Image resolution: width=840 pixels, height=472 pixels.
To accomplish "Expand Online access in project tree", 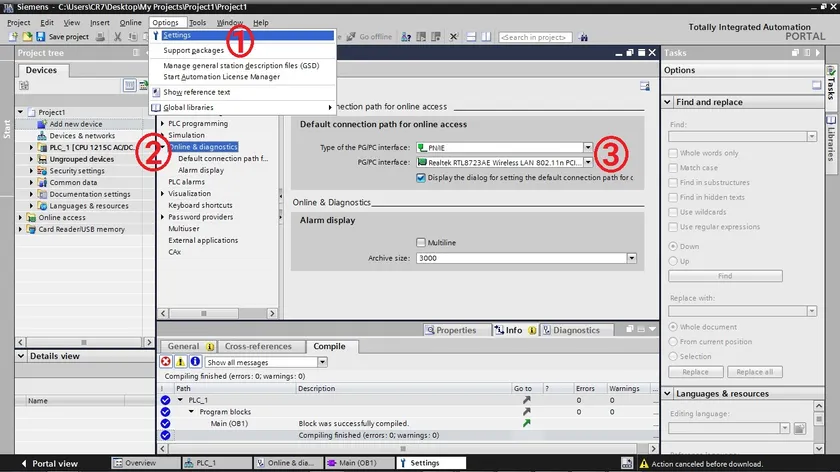I will 20,218.
